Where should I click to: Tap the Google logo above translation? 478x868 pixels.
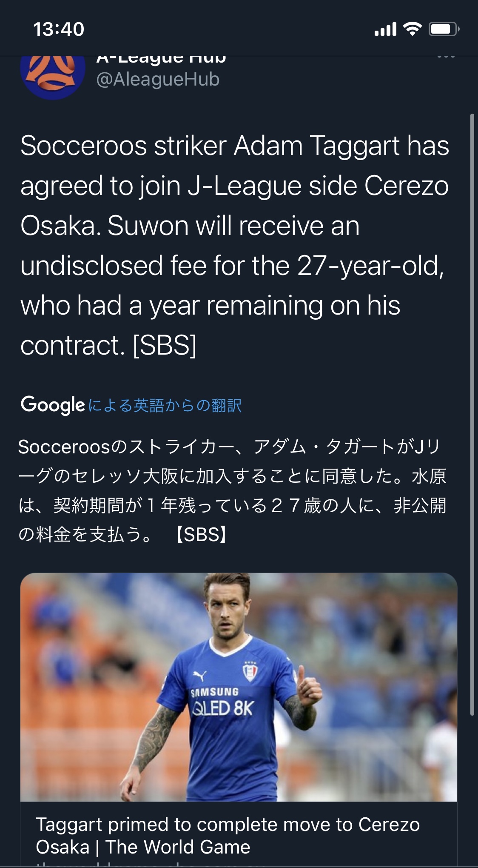[x=53, y=405]
